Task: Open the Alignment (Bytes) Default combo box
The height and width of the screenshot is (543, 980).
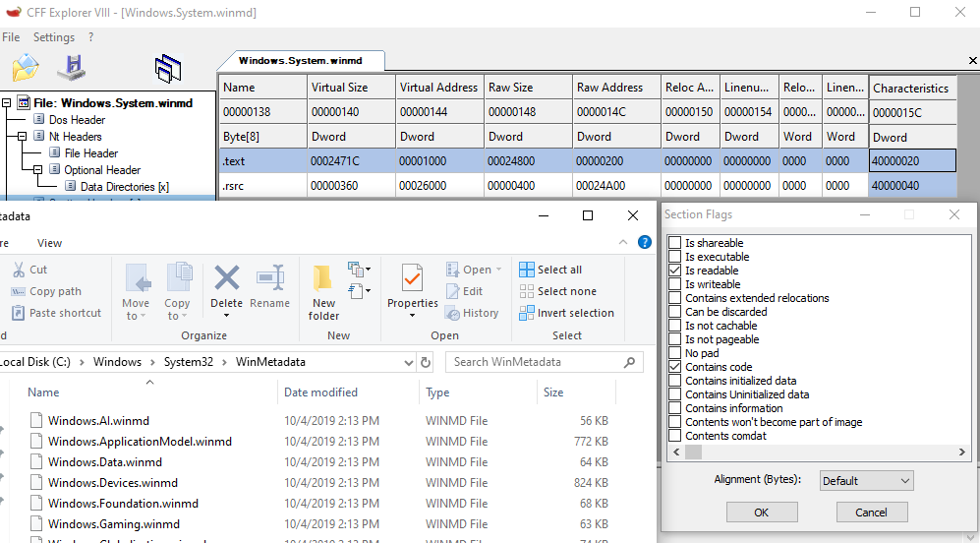Action: pyautogui.click(x=866, y=480)
